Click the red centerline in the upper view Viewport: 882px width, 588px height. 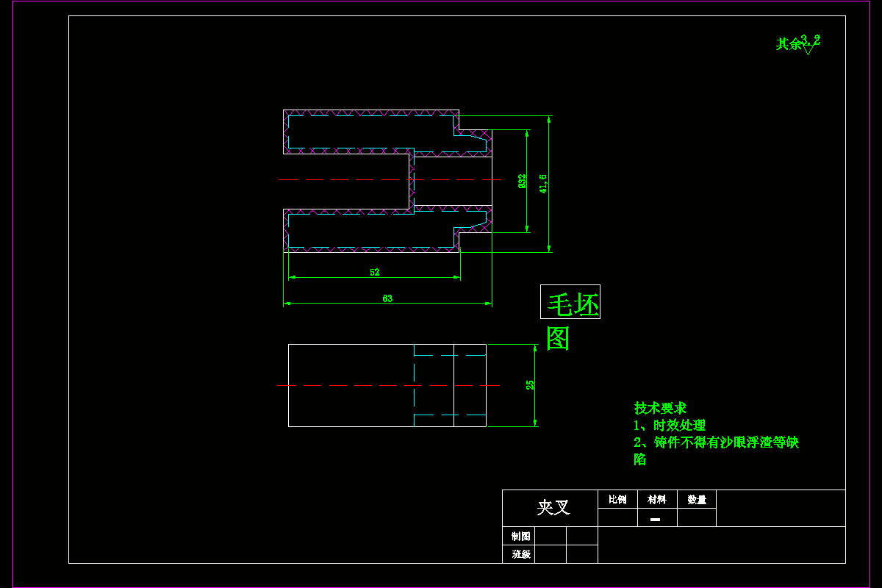click(x=390, y=179)
